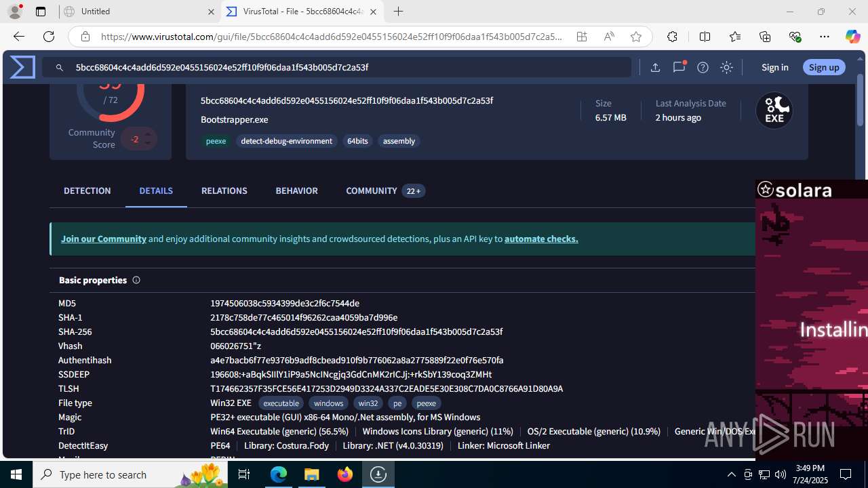Follow the automate checks link
Viewport: 868px width, 488px height.
point(541,239)
